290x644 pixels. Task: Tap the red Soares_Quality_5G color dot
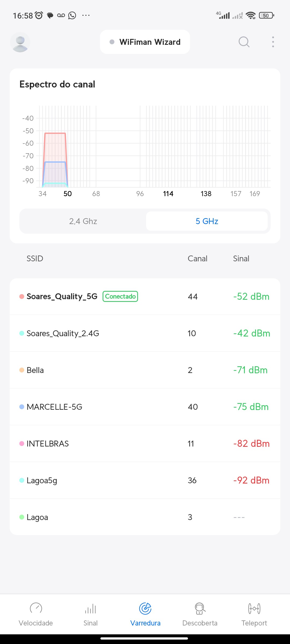22,297
